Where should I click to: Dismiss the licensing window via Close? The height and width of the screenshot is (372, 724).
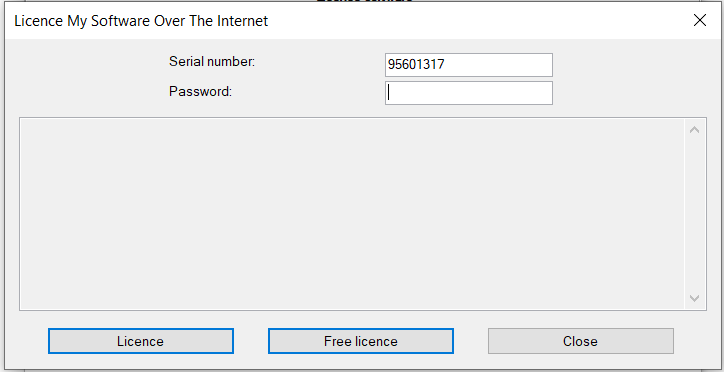(x=580, y=341)
